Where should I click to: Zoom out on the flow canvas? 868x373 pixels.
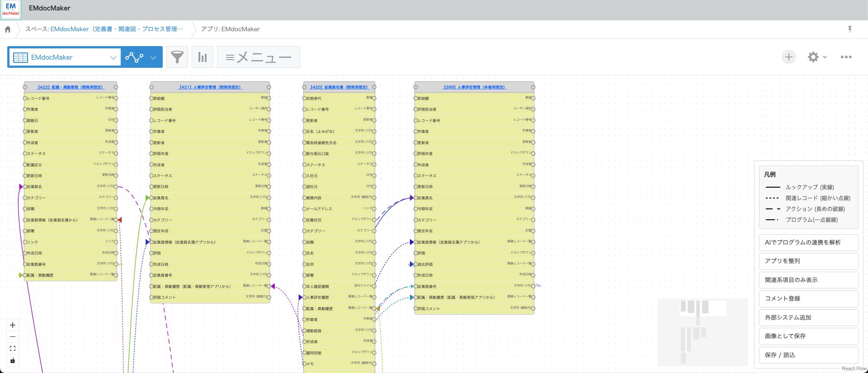point(13,337)
